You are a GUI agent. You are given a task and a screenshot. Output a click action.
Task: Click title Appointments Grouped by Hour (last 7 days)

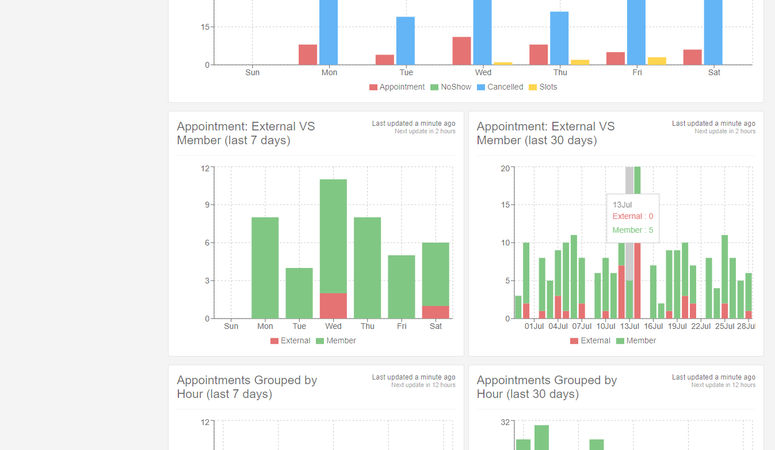pos(247,387)
